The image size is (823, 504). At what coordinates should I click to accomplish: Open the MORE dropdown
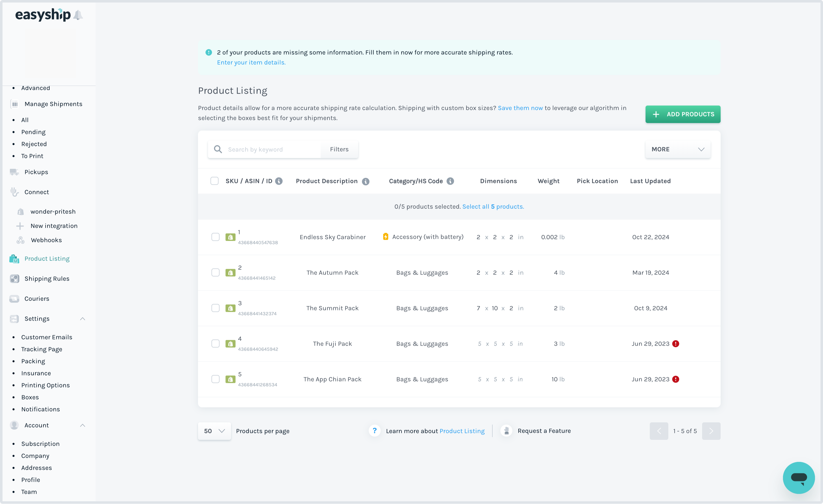click(x=678, y=149)
